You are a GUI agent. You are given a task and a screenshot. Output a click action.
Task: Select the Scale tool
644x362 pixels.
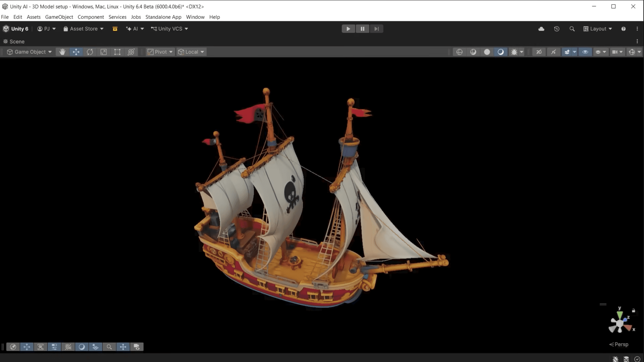103,52
